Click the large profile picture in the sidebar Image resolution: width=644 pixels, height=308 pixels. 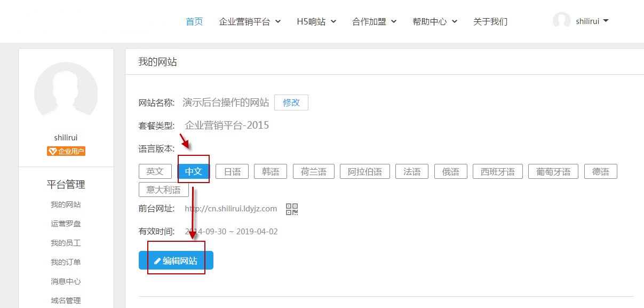tap(66, 93)
